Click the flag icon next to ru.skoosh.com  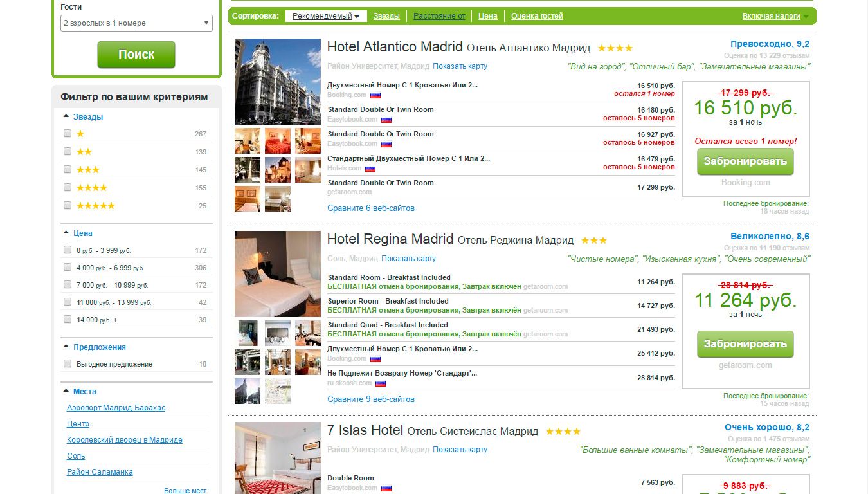click(381, 383)
